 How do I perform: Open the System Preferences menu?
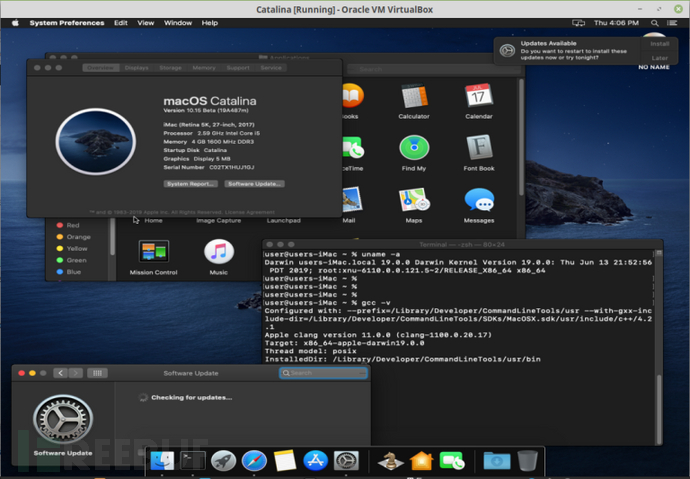[x=67, y=23]
